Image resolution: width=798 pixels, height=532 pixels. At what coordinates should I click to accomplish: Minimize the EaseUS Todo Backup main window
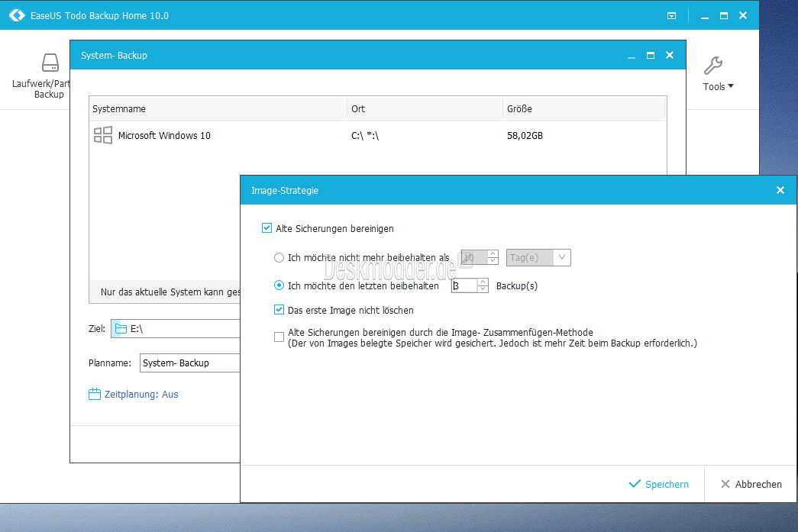(704, 16)
